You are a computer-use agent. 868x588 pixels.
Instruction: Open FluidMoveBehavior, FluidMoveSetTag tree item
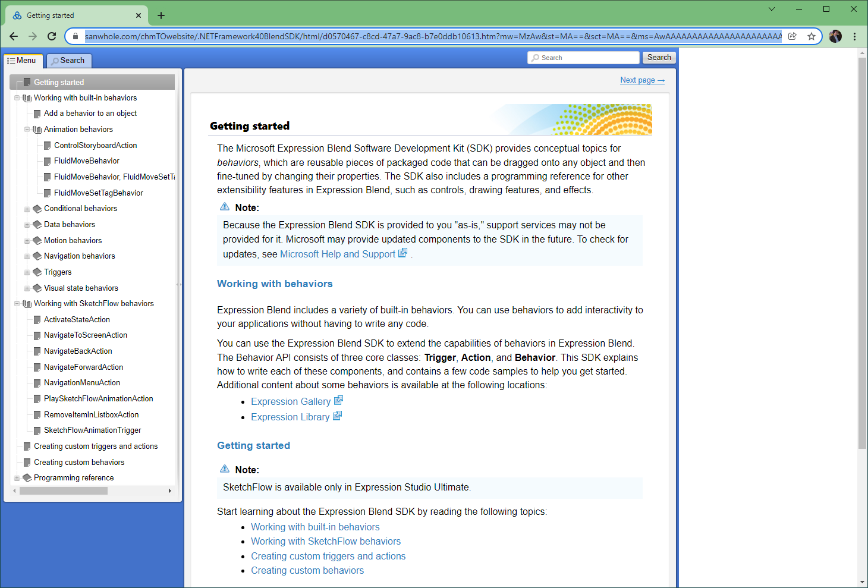[x=114, y=177]
